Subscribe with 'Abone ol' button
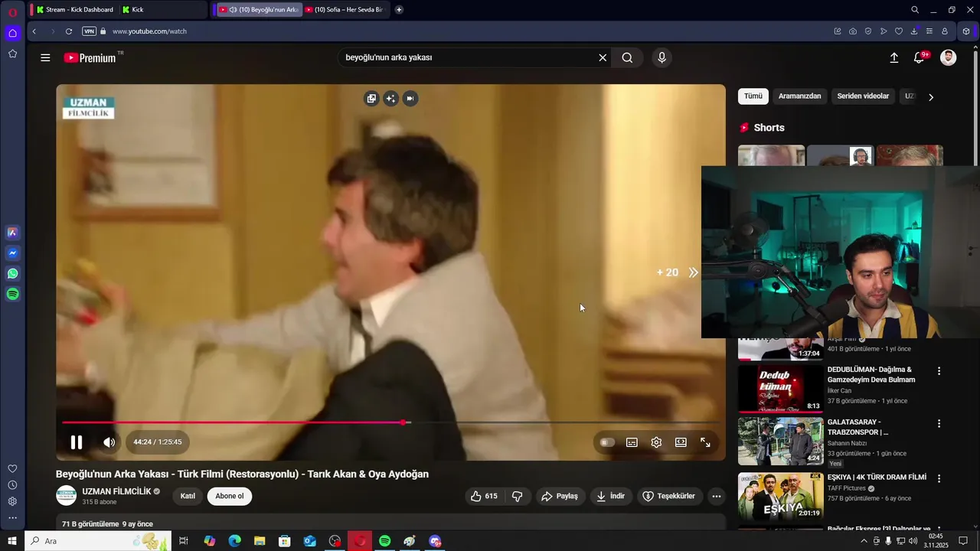The height and width of the screenshot is (551, 980). click(230, 496)
